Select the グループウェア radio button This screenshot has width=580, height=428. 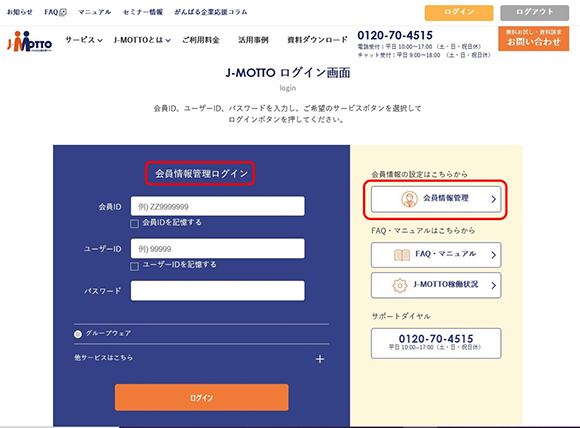click(x=78, y=334)
